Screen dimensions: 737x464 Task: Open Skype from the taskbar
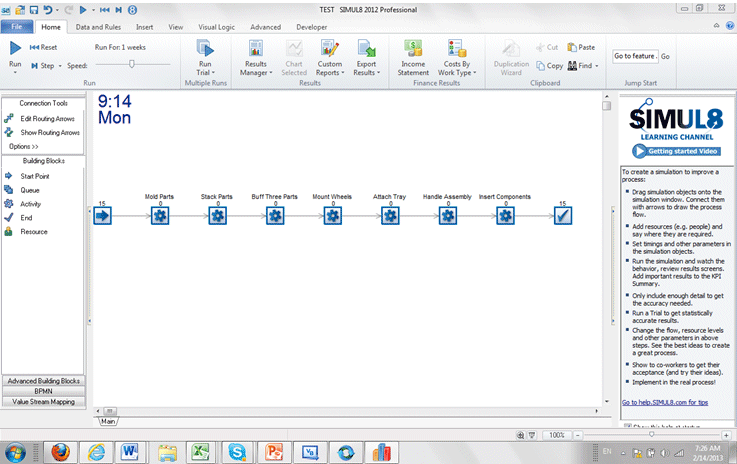coord(237,453)
